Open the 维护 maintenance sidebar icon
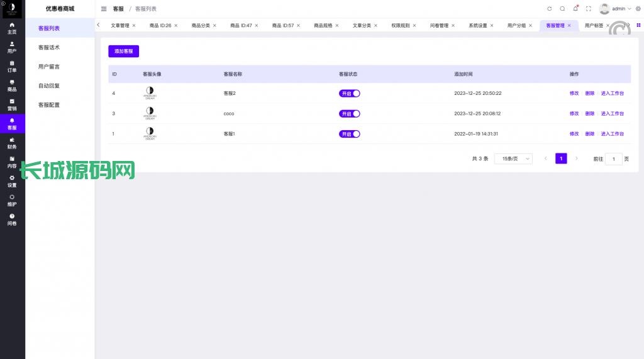 (12, 201)
